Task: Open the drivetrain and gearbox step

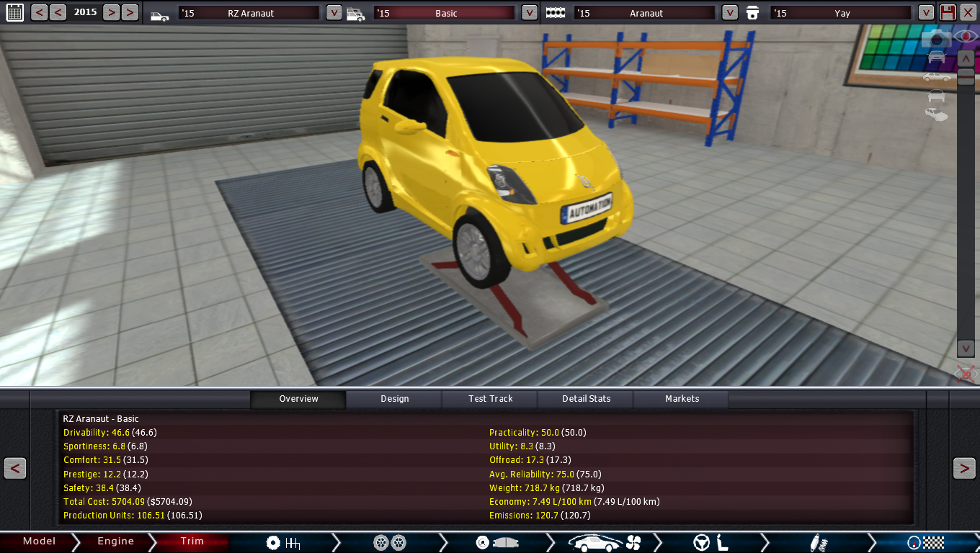Action: (282, 542)
